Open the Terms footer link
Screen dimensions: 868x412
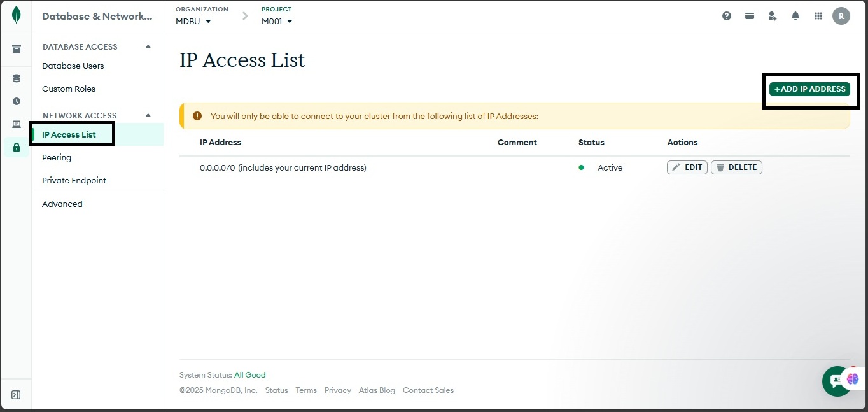tap(306, 390)
